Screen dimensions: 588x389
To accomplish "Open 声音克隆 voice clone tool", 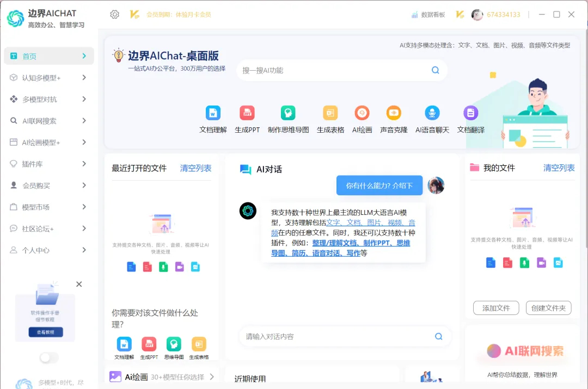I will tap(394, 113).
